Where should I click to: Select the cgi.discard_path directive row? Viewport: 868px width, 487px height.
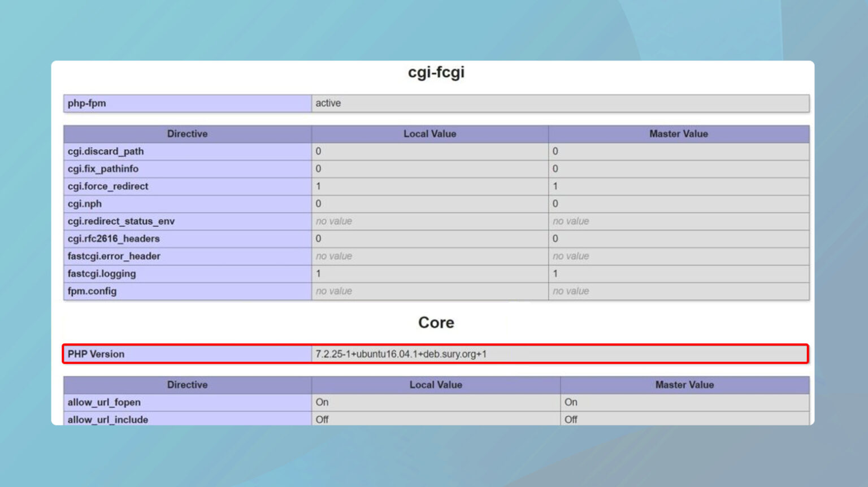(106, 151)
